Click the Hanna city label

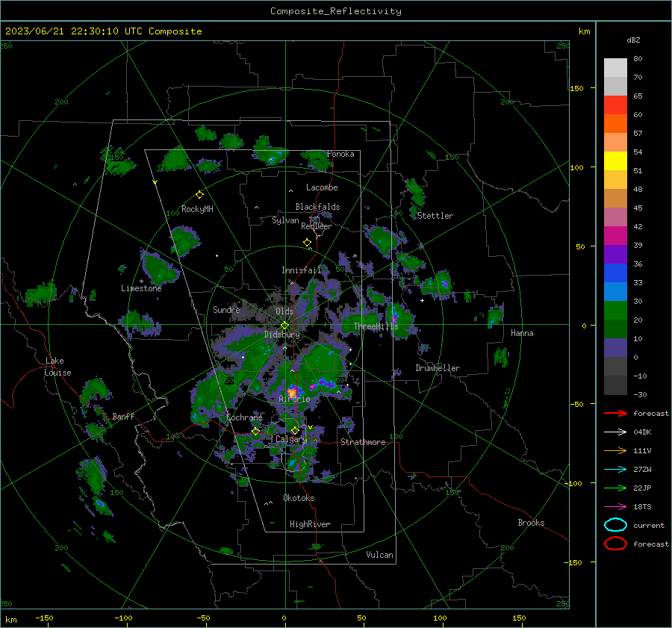pyautogui.click(x=522, y=333)
